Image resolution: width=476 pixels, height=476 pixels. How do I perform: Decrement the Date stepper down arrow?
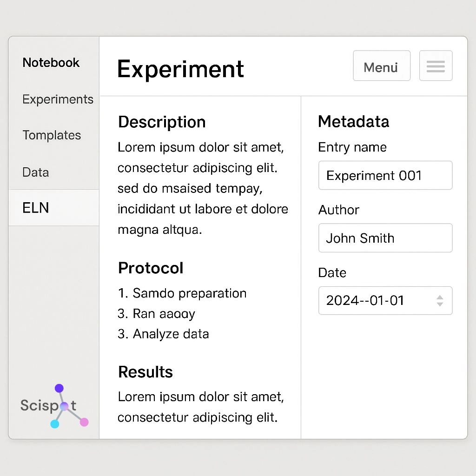click(440, 304)
